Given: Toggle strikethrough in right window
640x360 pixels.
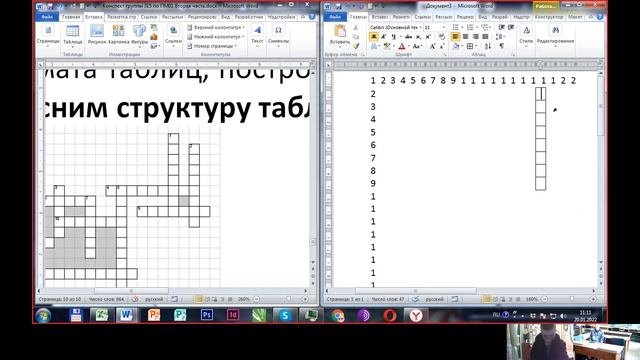Looking at the screenshot, I should coord(408,37).
